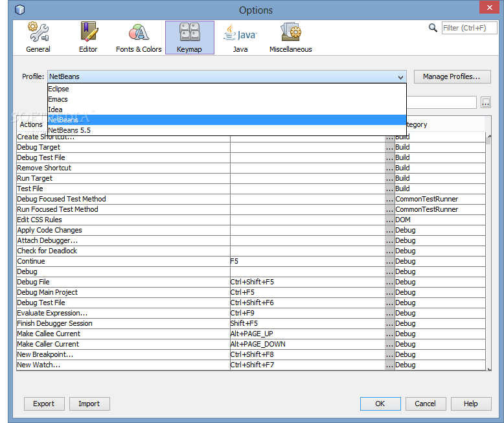Confirm with the OK button
504x423 pixels.
click(x=380, y=404)
